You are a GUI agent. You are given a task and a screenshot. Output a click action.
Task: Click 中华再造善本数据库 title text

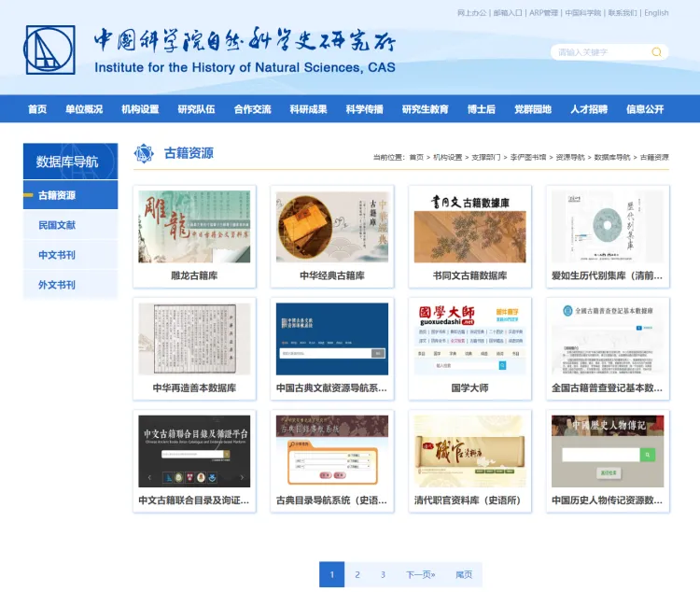194,388
